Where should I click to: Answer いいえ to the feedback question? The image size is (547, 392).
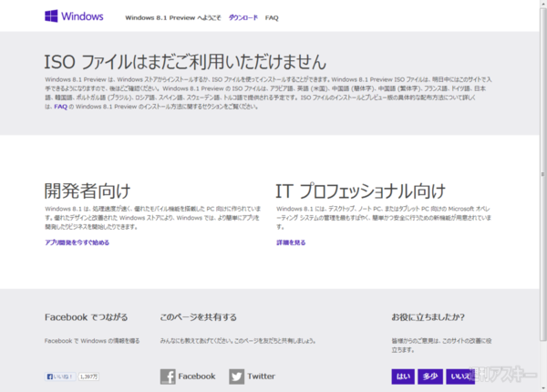coord(460,377)
